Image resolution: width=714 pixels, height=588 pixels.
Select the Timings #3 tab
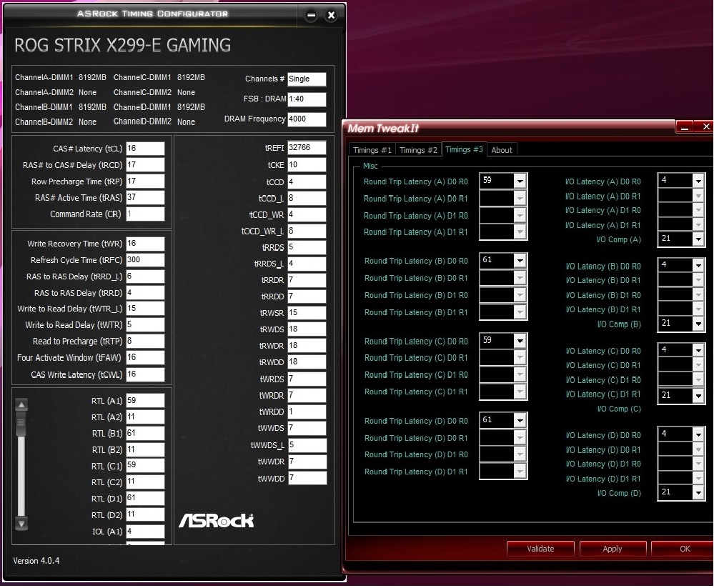tap(464, 149)
